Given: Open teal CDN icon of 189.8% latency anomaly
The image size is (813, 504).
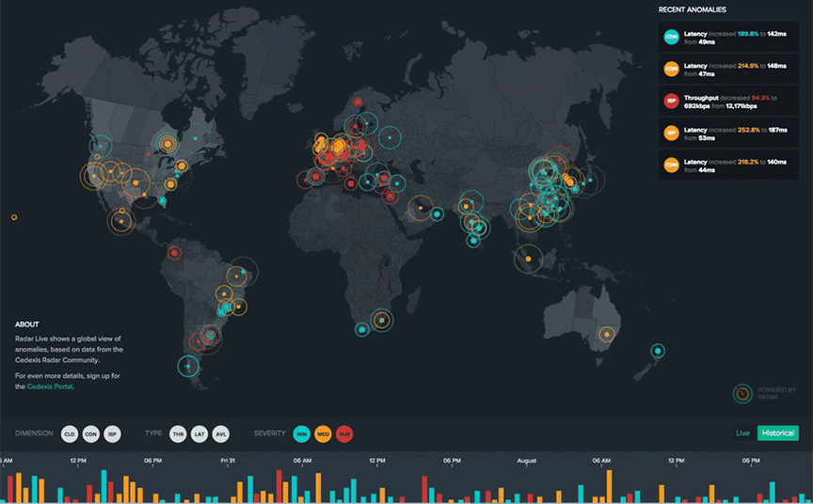Looking at the screenshot, I should pos(672,37).
